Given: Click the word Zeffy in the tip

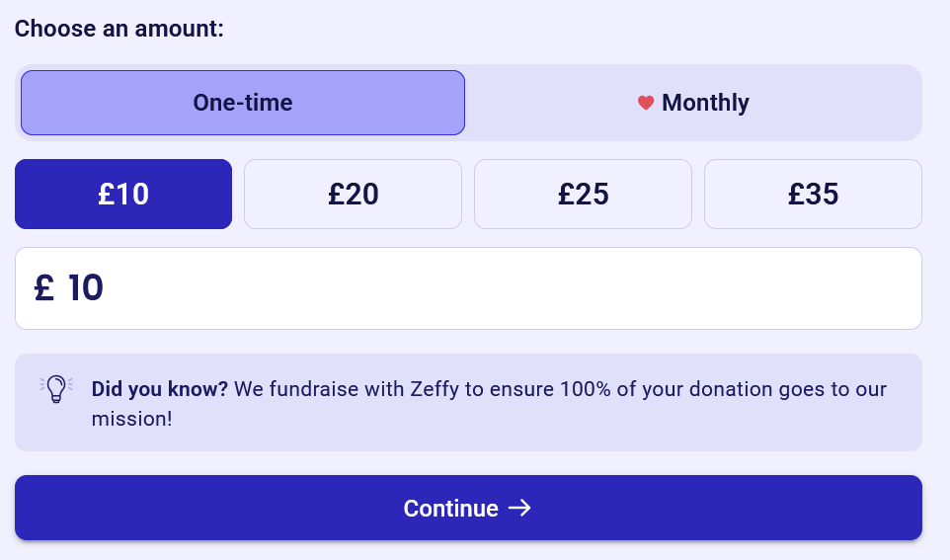Looking at the screenshot, I should pos(435,389).
